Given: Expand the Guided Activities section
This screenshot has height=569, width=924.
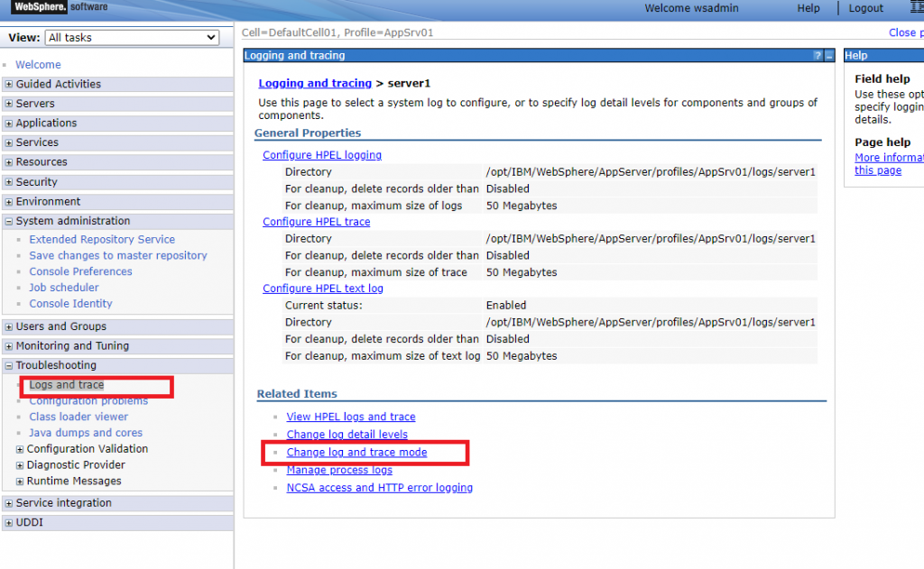Looking at the screenshot, I should point(9,84).
